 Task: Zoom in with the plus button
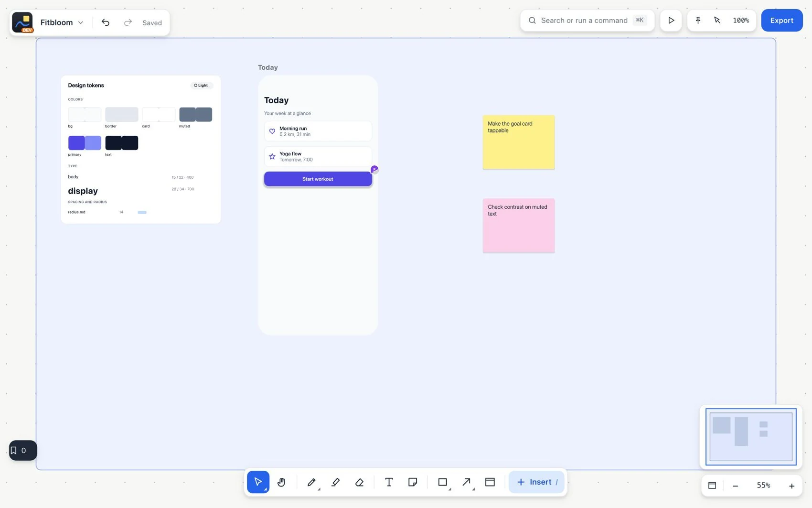point(791,486)
